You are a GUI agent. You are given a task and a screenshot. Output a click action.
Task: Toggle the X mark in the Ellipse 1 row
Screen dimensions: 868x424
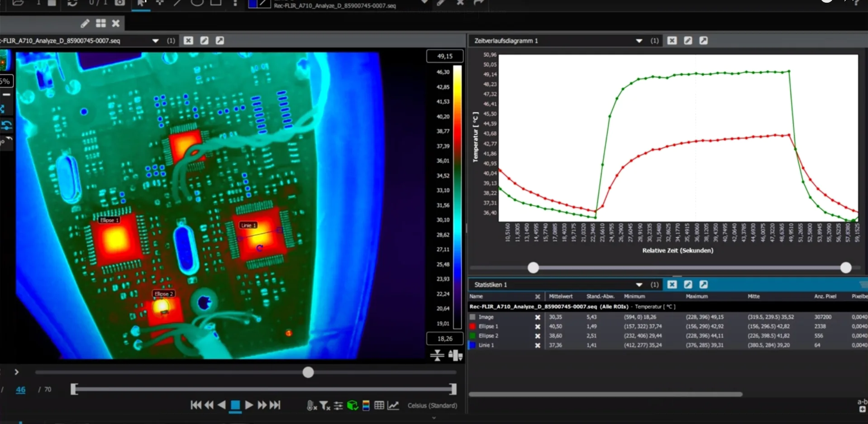538,327
